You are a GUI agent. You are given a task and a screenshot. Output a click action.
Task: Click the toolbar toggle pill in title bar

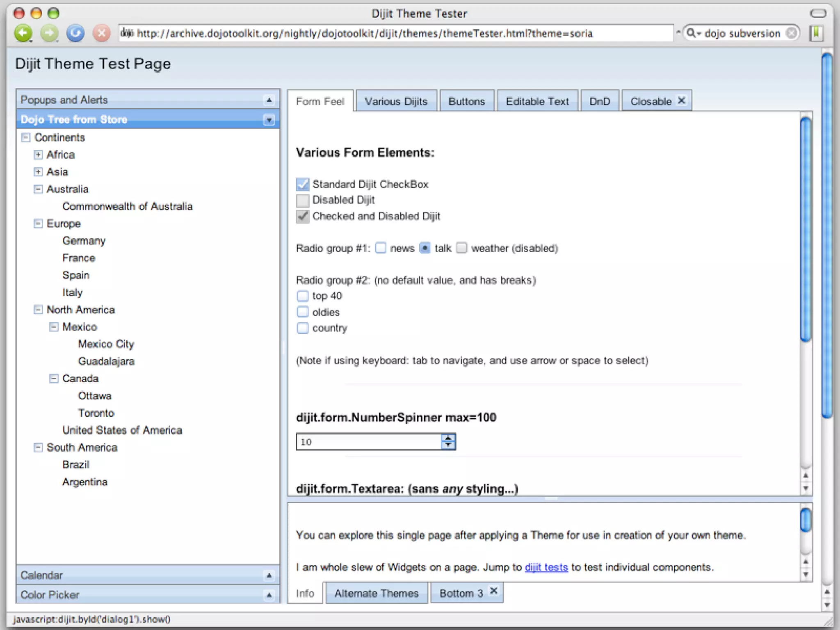click(818, 14)
